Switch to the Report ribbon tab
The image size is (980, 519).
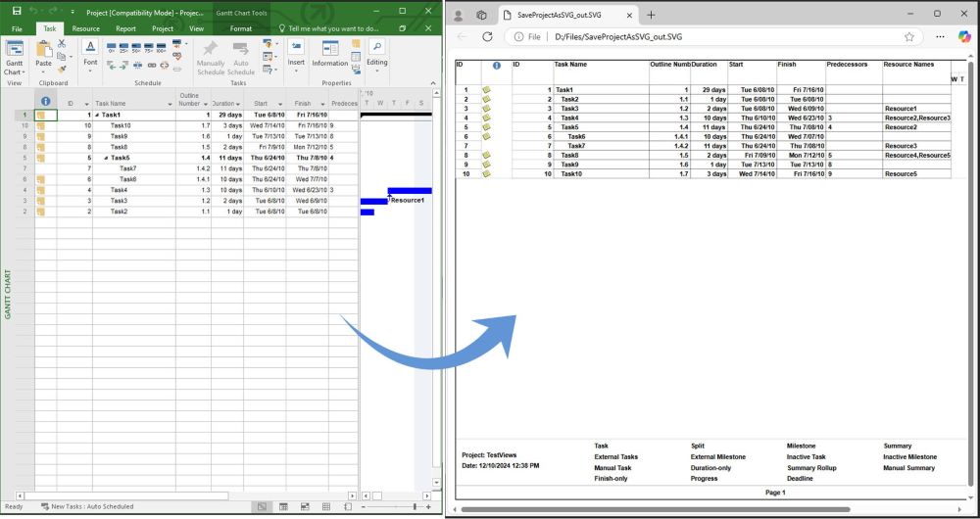tap(125, 28)
